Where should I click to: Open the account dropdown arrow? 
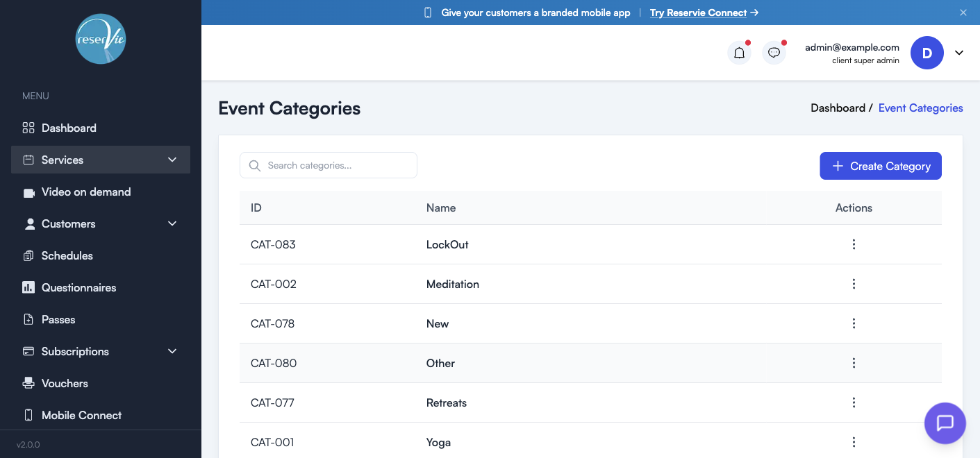pyautogui.click(x=959, y=53)
